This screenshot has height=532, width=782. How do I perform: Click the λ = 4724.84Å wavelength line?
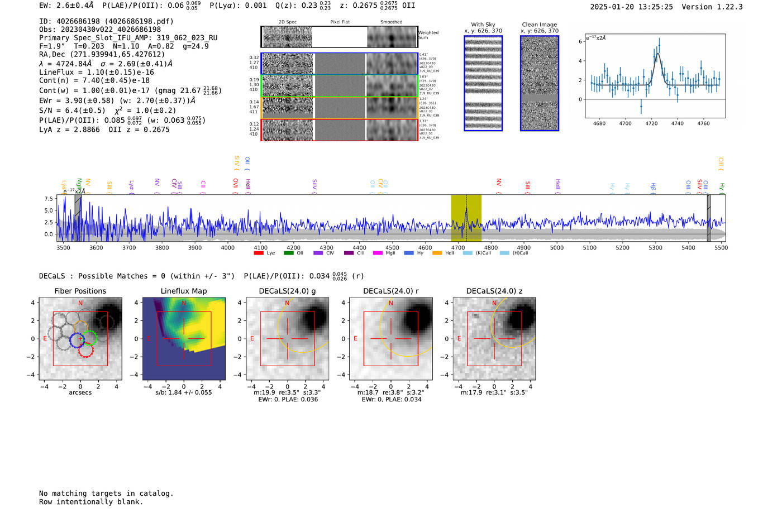(x=106, y=64)
